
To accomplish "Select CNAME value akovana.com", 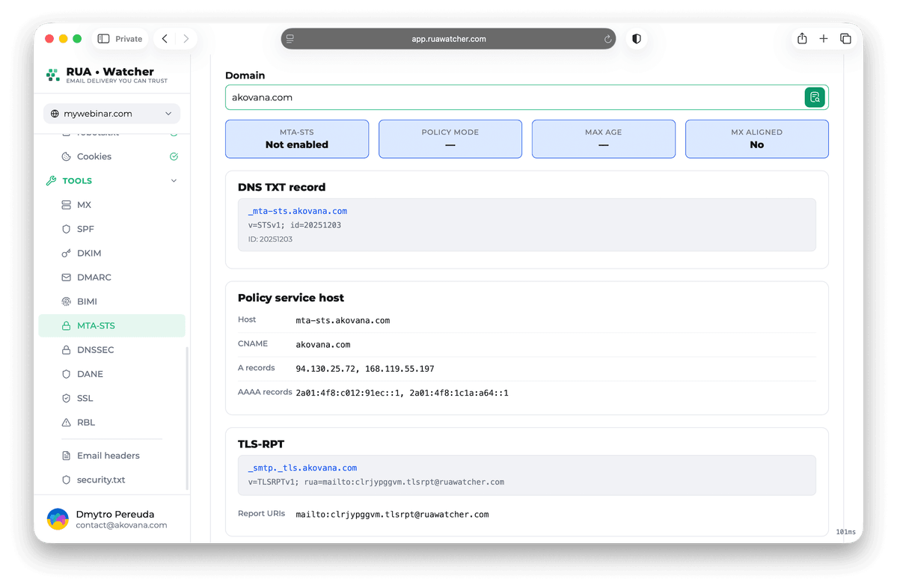I will click(323, 345).
